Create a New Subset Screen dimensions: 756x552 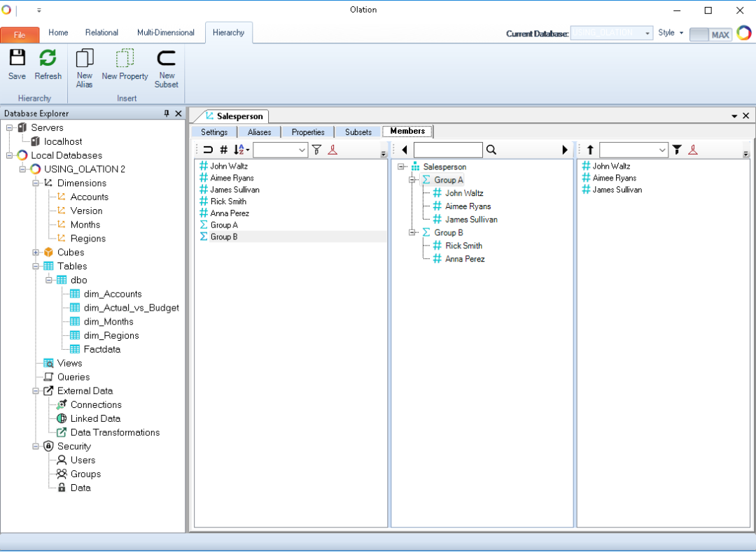pyautogui.click(x=167, y=68)
